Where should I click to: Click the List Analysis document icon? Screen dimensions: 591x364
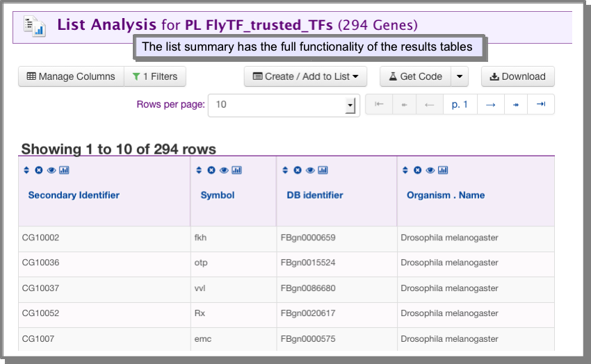[x=35, y=26]
